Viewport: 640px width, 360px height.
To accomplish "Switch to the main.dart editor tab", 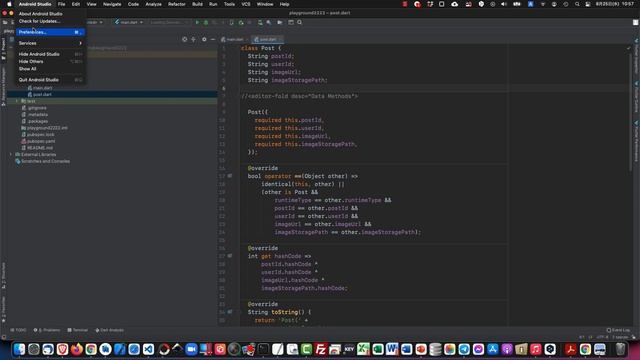I will pos(234,40).
